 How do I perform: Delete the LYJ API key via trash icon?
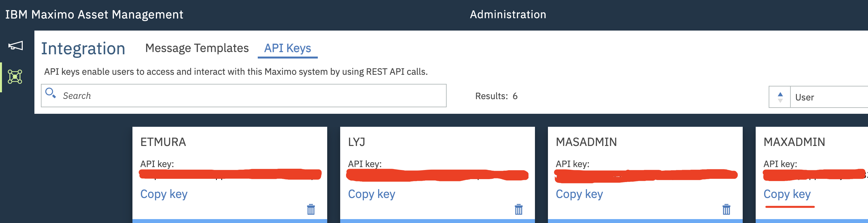point(519,209)
